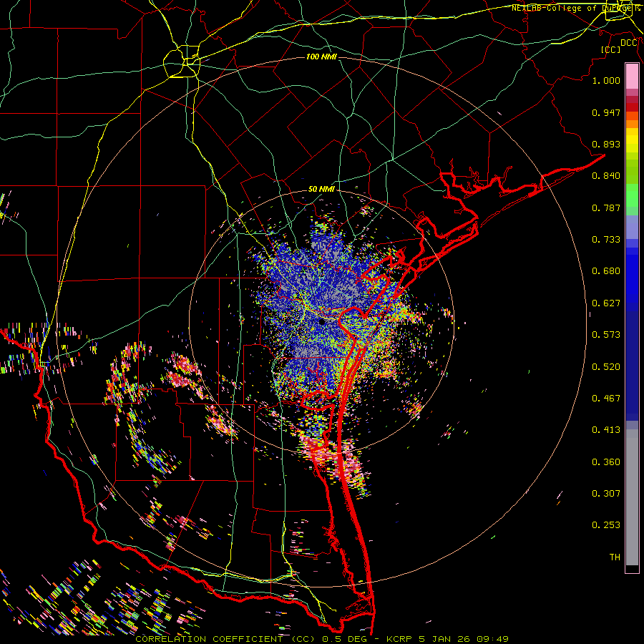Click the TH threshold label on legend
Image resolution: width=644 pixels, height=644 pixels.
[x=615, y=557]
